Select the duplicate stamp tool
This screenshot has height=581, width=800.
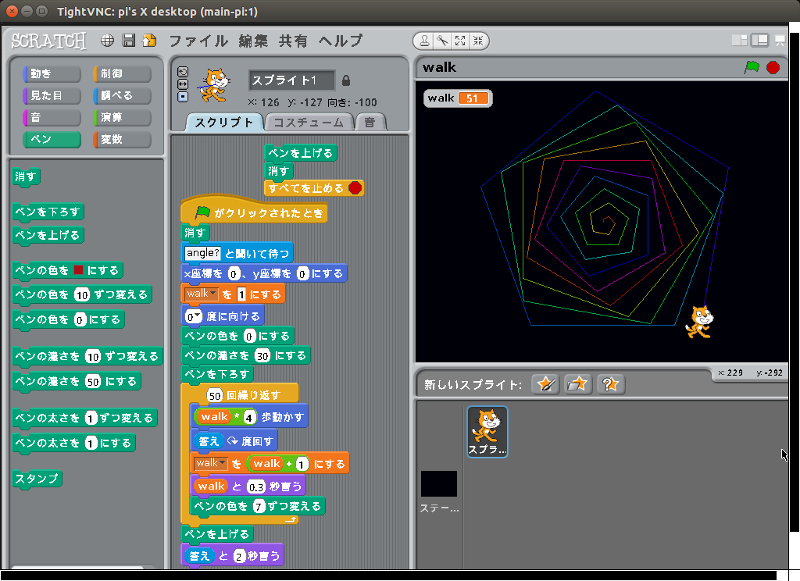pos(424,41)
